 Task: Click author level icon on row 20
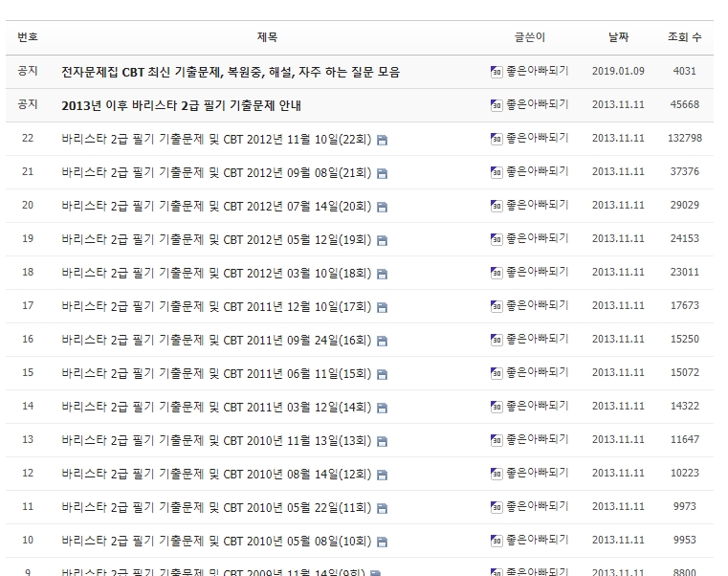pyautogui.click(x=496, y=206)
